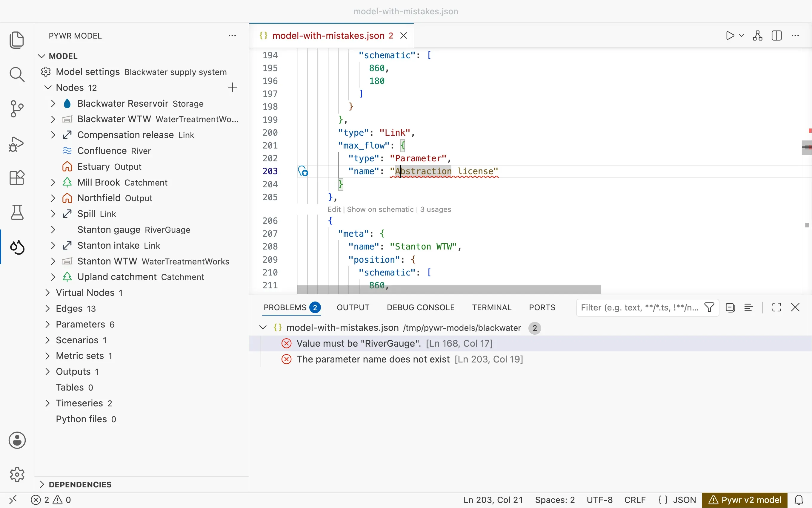Switch to the TERMINAL tab
Screen dimensions: 812x508
point(492,307)
